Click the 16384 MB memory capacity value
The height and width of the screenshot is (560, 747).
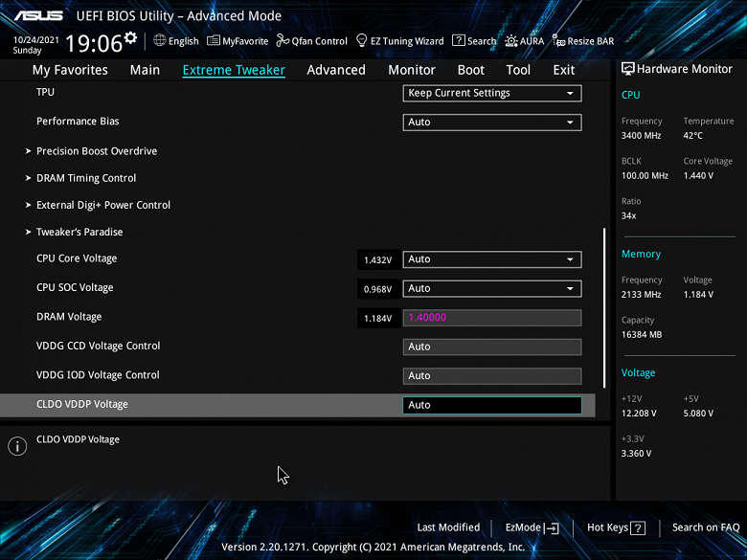click(642, 335)
